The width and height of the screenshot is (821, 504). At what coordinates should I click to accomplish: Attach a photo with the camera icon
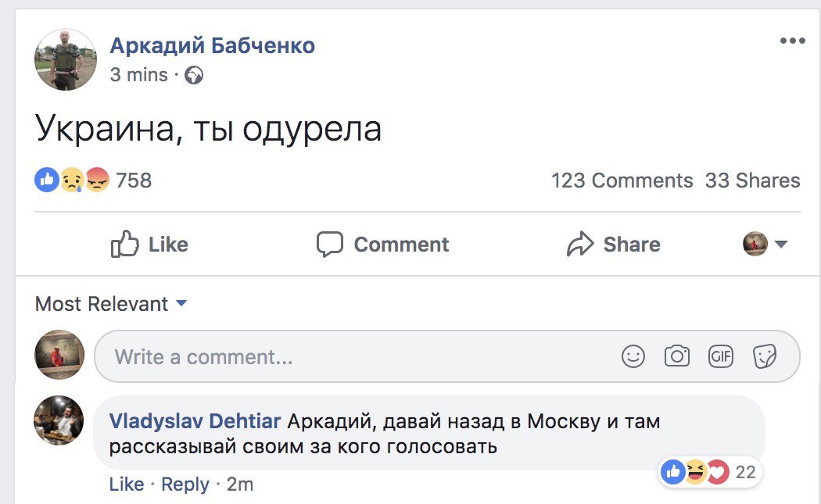coord(677,356)
